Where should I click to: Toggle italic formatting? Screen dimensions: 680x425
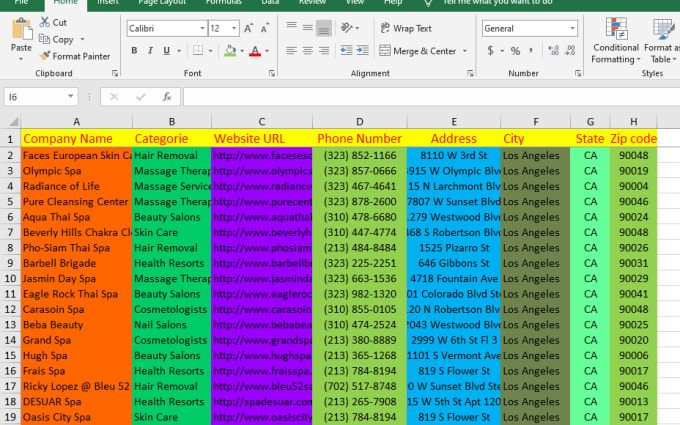150,50
